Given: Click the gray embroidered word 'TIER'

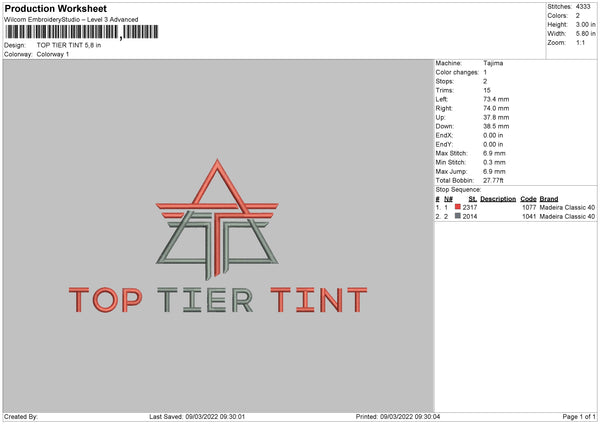Looking at the screenshot, I should (205, 300).
